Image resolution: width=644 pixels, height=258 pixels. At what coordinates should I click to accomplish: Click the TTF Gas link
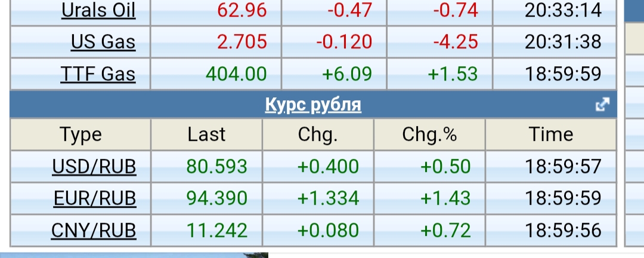tap(98, 74)
